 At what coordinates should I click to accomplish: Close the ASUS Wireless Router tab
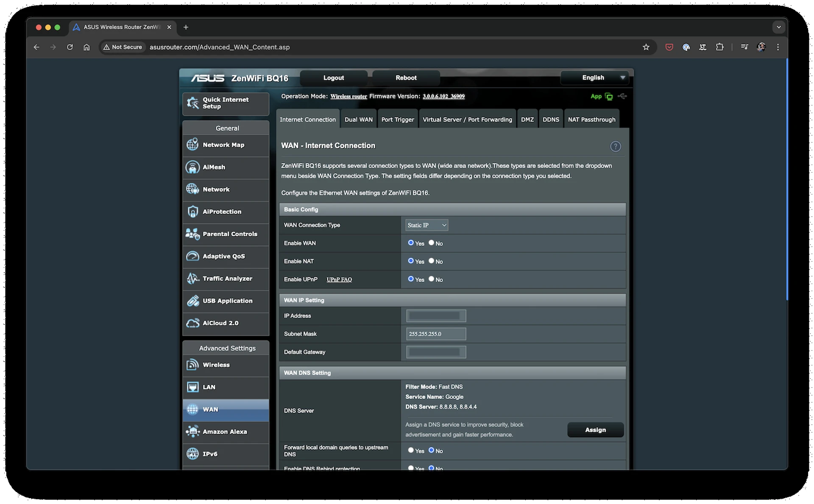169,27
